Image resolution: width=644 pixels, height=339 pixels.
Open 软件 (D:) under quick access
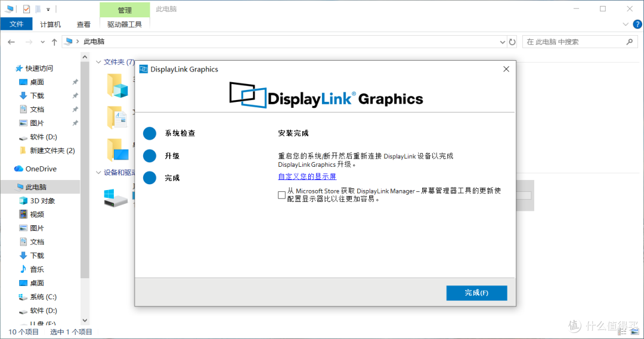click(x=43, y=137)
